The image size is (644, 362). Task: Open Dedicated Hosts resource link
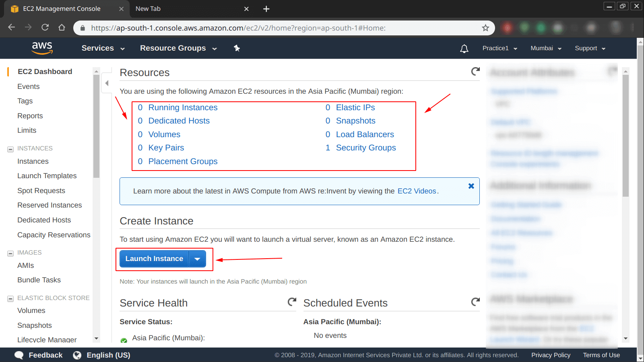(x=179, y=121)
